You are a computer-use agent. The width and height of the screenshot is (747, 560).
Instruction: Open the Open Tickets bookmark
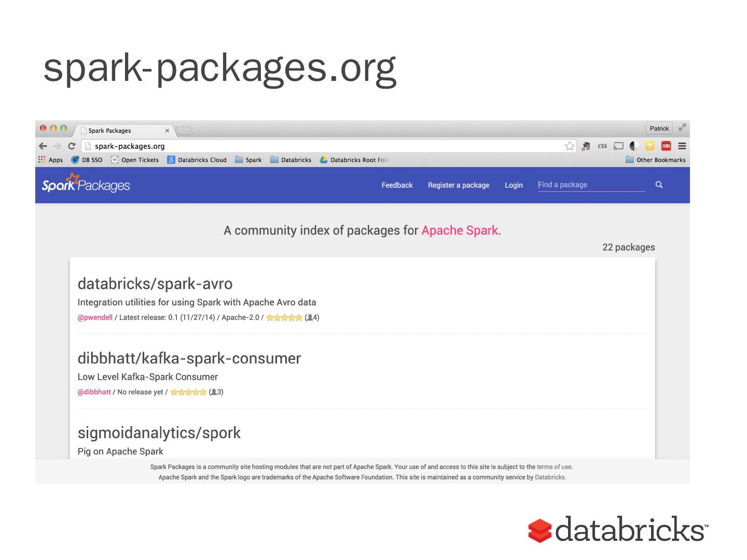pyautogui.click(x=135, y=160)
